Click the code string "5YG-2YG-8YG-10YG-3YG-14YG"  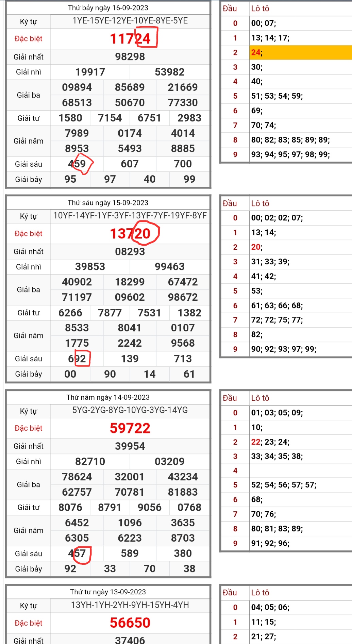[130, 410]
